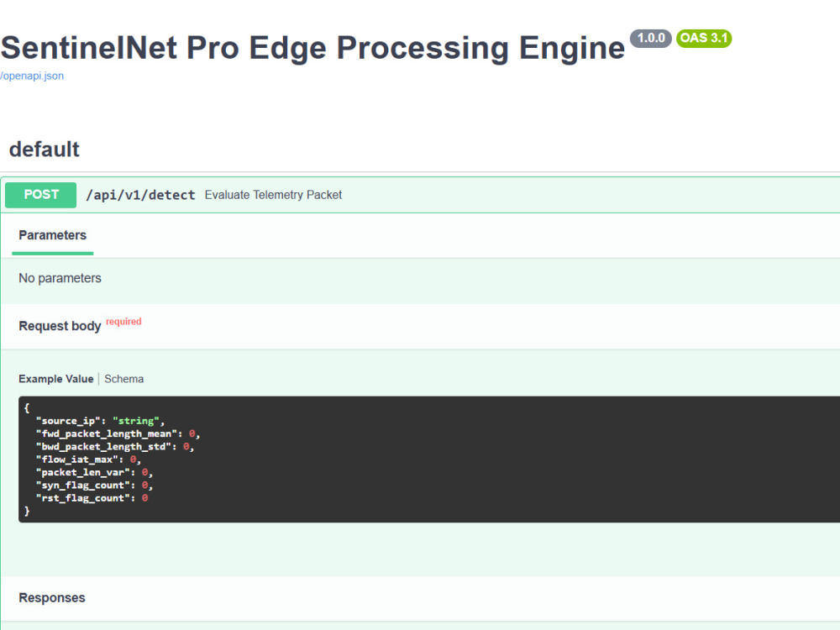Select the Example Value tab
The image size is (840, 630).
point(56,379)
